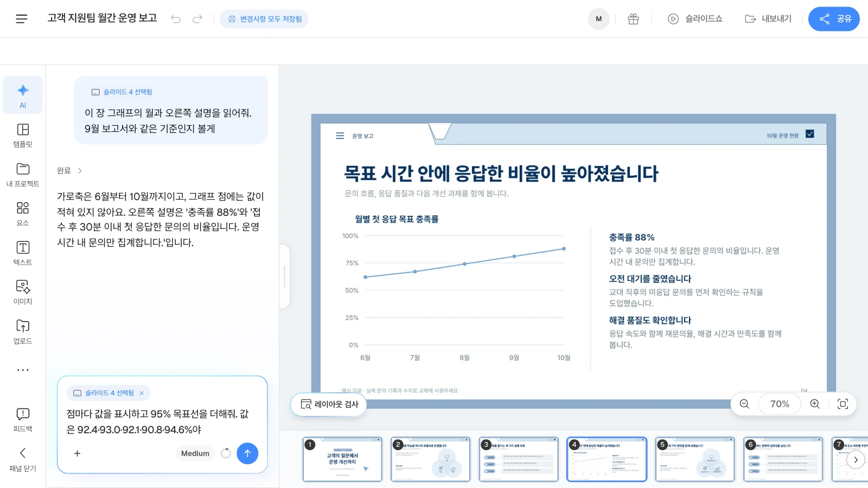
Task: Toggle the checkbox beside 10월 운영 현황
Action: [810, 134]
